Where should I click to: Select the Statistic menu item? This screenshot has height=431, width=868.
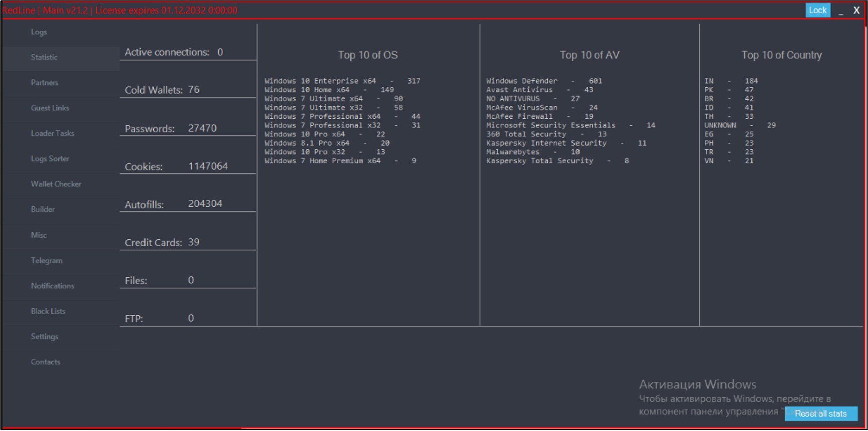(x=44, y=57)
